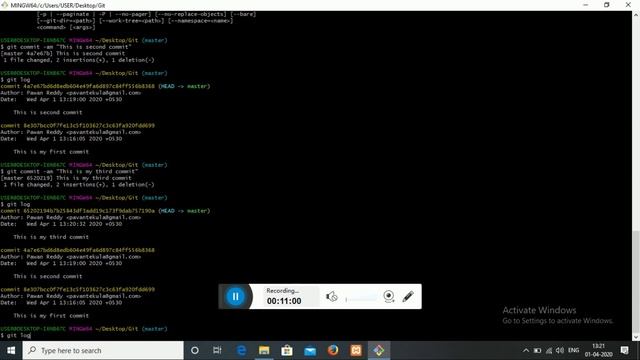640x360 pixels.
Task: Open File Explorer from taskbar
Action: click(264, 350)
